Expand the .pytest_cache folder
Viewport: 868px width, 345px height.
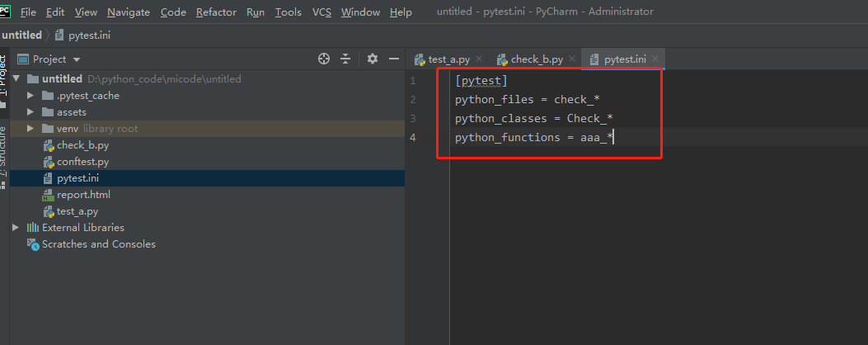tap(31, 96)
